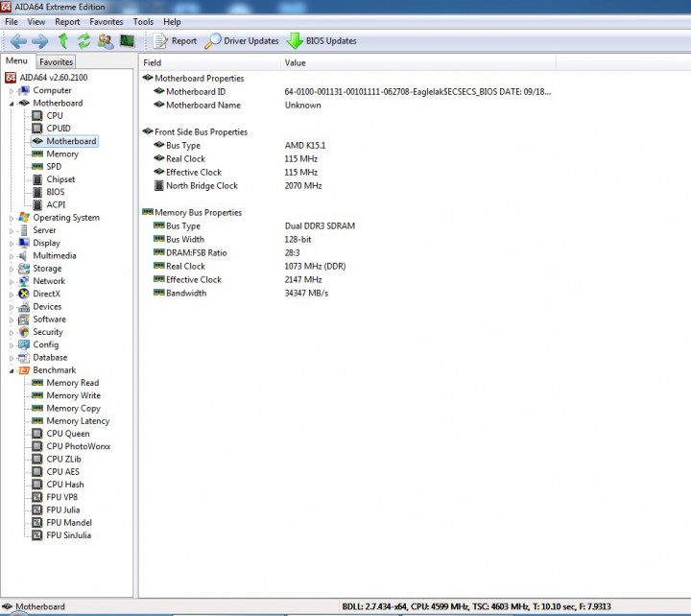Open the Help menu
691x616 pixels.
pos(172,22)
